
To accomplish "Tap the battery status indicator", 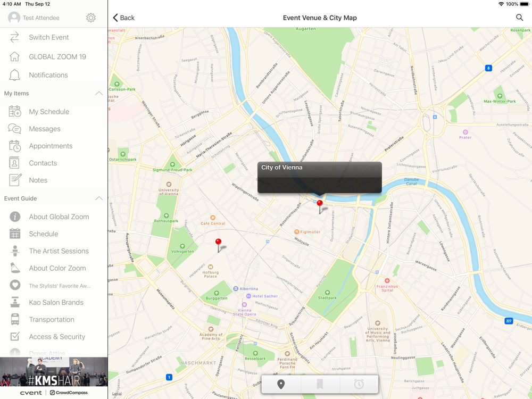I will (x=524, y=4).
